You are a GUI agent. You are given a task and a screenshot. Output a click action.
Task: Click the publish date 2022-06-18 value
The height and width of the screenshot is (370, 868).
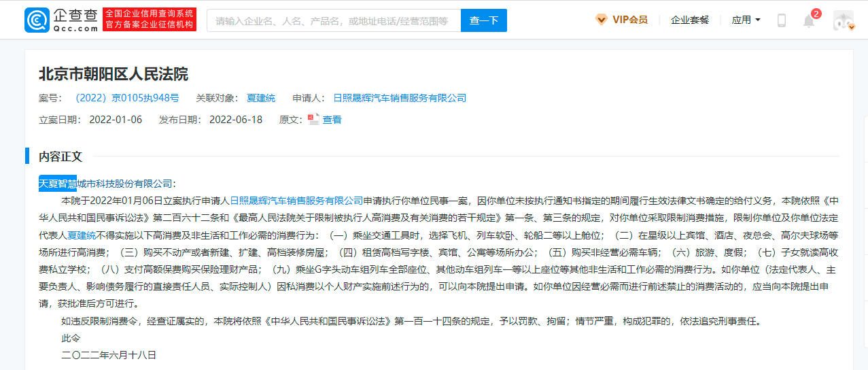click(235, 120)
